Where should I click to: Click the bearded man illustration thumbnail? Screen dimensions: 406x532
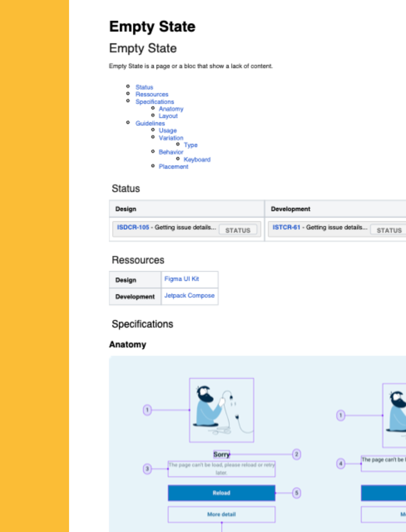tap(221, 410)
